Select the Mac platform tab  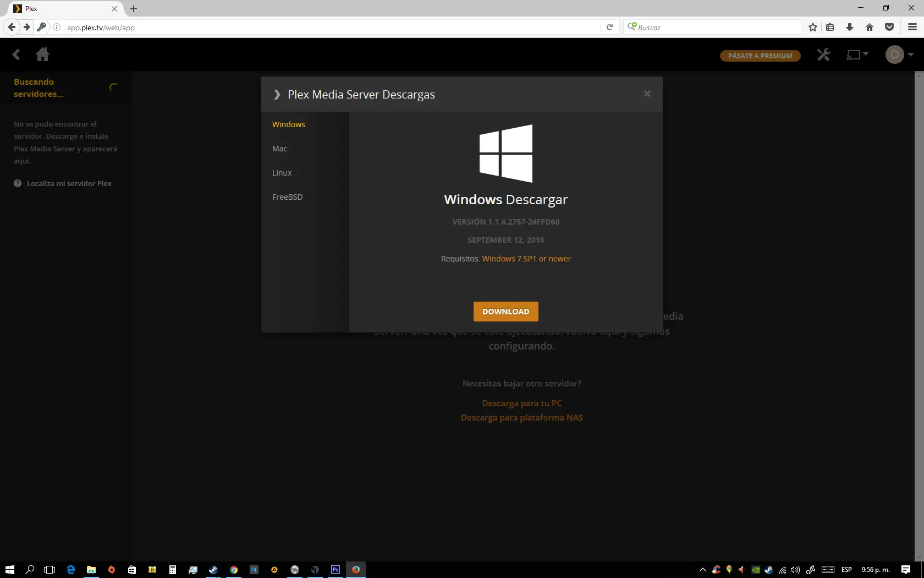[280, 149]
